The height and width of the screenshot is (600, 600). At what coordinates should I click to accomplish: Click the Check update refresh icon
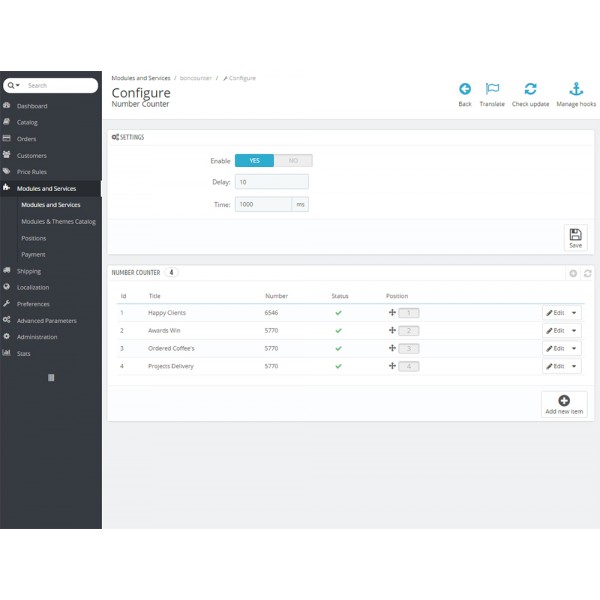[x=530, y=89]
